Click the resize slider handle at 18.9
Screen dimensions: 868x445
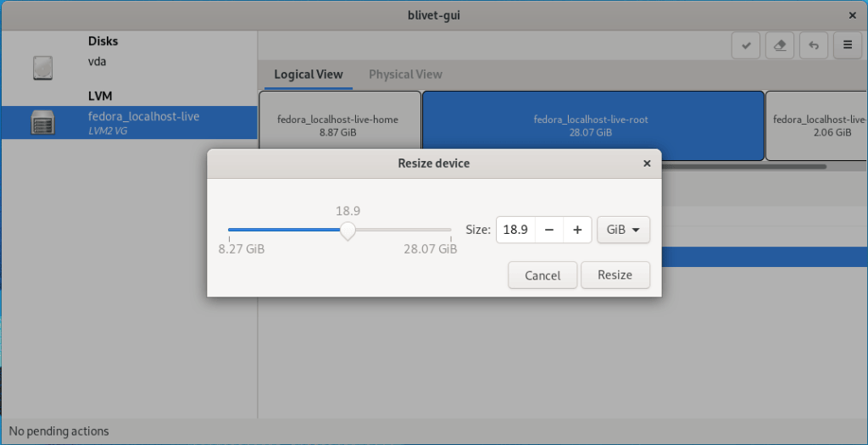[x=348, y=230]
